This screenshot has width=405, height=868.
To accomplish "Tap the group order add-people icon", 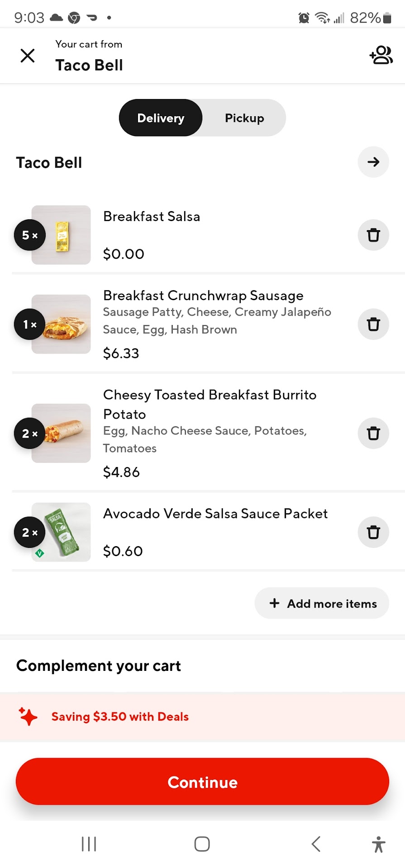I will click(x=381, y=55).
